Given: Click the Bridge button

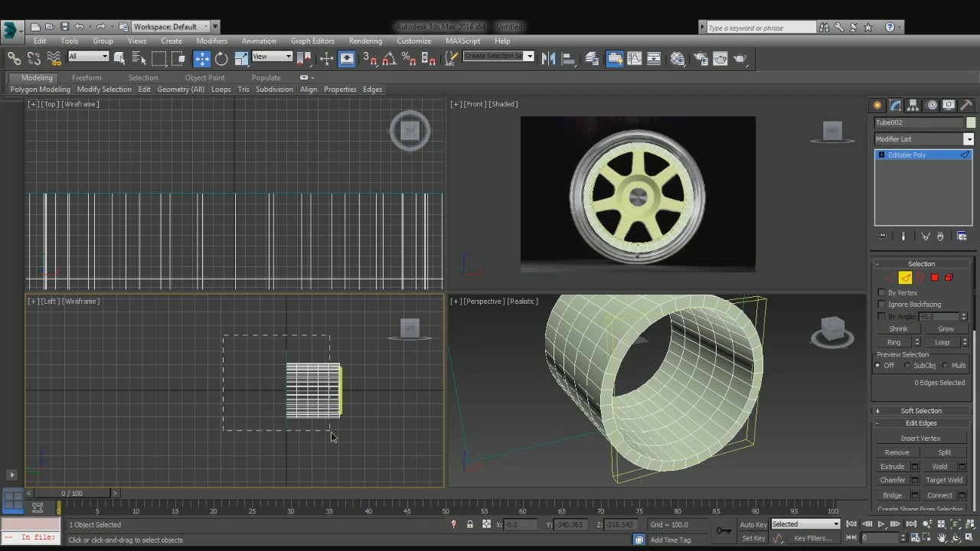Looking at the screenshot, I should pos(893,495).
